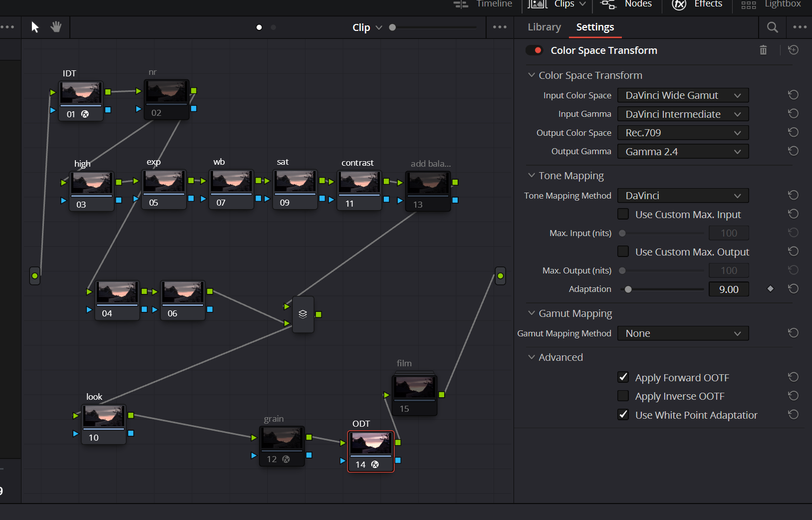Select look node 10 thumbnail

[104, 416]
